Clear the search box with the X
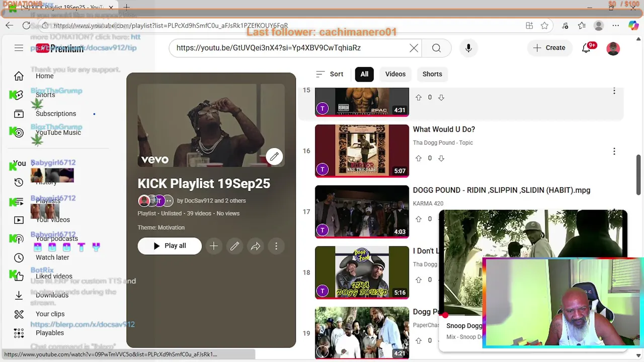 tap(414, 48)
